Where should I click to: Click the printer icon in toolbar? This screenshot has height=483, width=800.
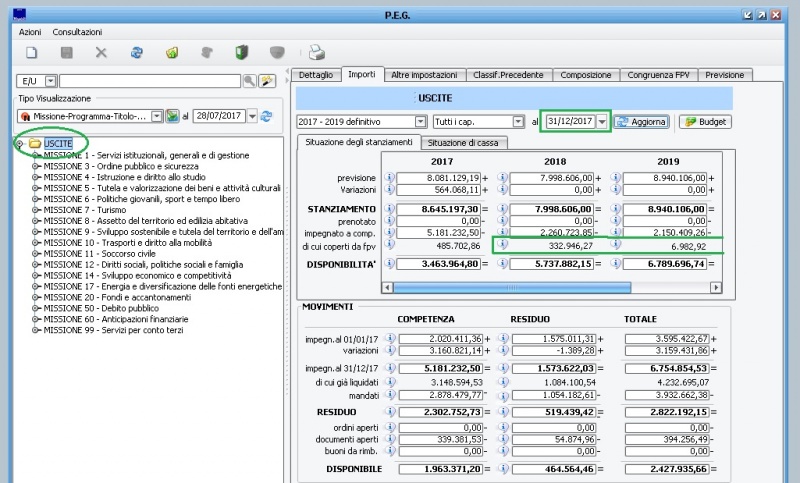pos(316,52)
